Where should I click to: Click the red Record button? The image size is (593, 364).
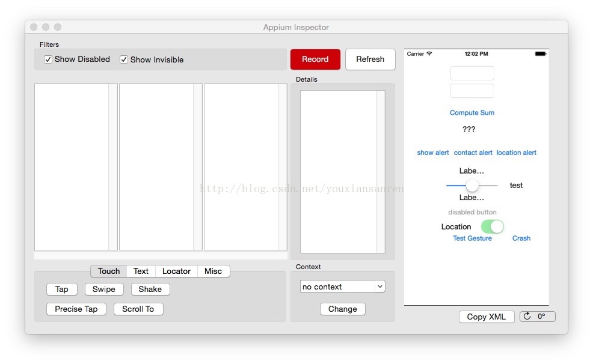[x=315, y=59]
